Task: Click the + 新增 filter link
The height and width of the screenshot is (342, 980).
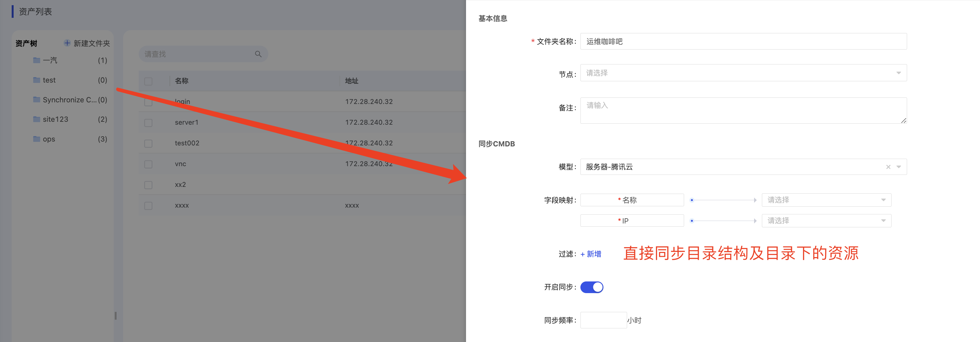Action: (x=591, y=254)
